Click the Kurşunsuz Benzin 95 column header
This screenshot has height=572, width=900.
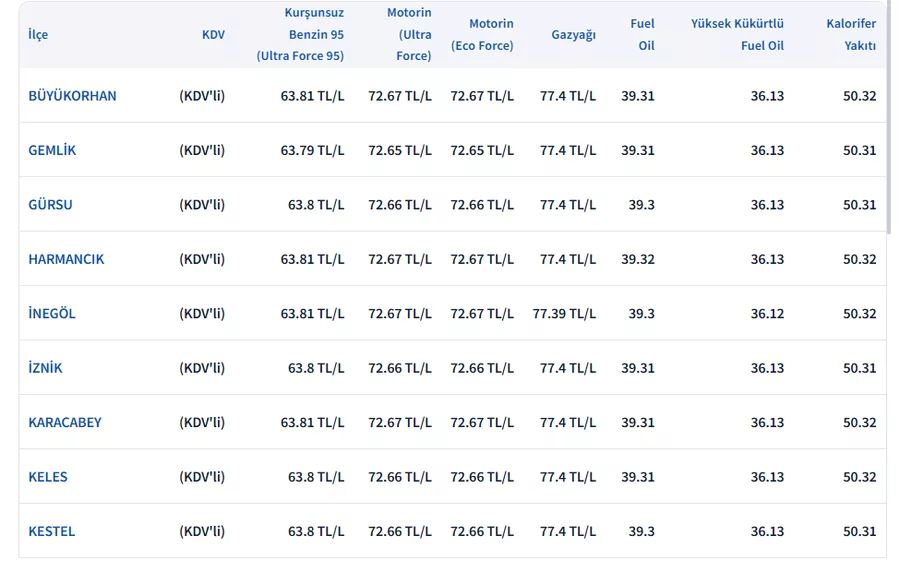(300, 34)
